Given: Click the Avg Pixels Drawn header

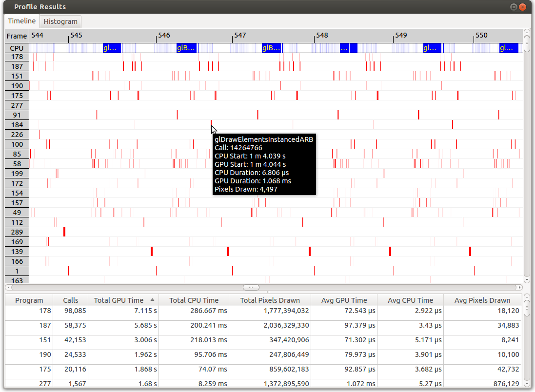Looking at the screenshot, I should [x=482, y=300].
